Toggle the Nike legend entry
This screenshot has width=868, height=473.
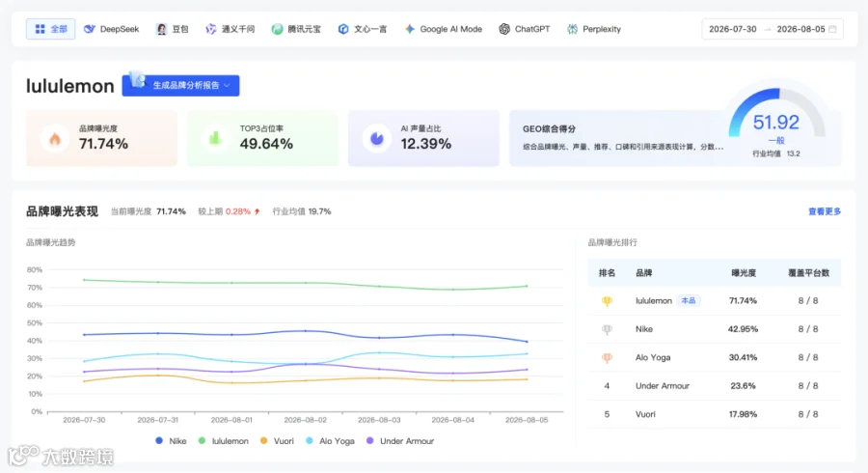(x=171, y=441)
